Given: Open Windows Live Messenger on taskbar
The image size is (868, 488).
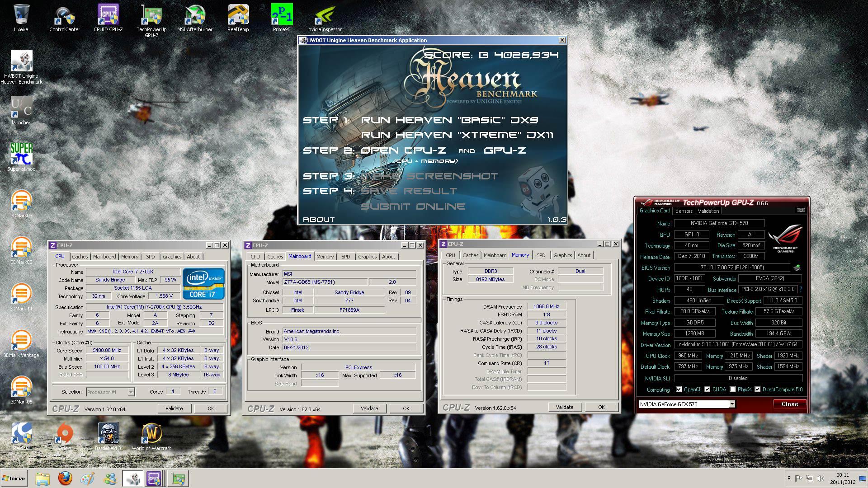Looking at the screenshot, I should (110, 478).
